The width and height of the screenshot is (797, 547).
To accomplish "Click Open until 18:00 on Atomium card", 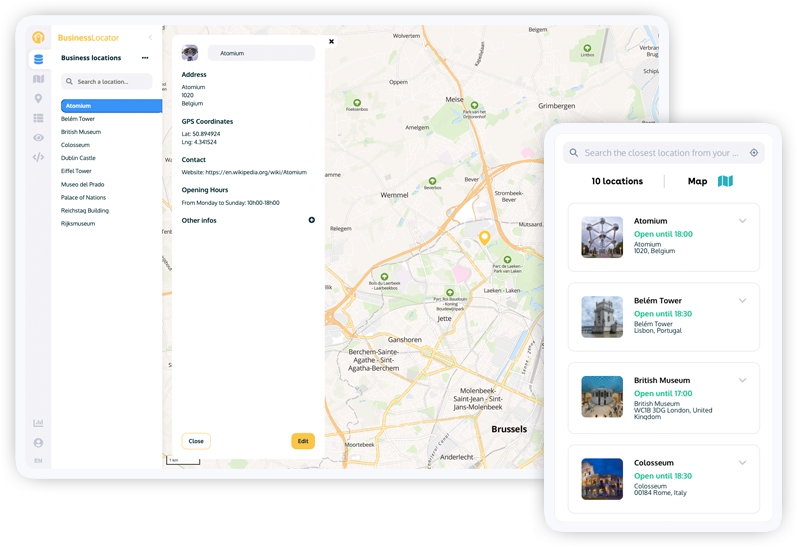I will point(663,234).
